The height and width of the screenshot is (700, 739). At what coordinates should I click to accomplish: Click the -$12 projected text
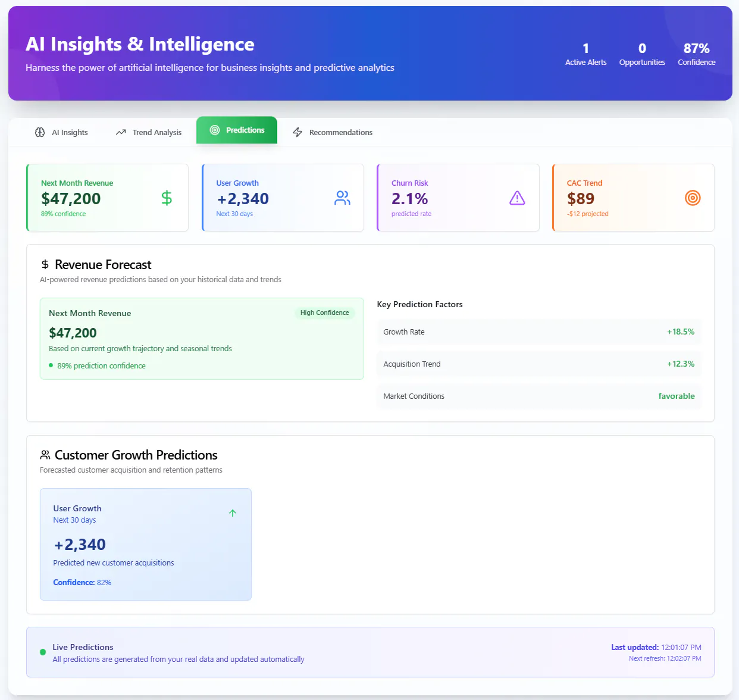pos(588,214)
